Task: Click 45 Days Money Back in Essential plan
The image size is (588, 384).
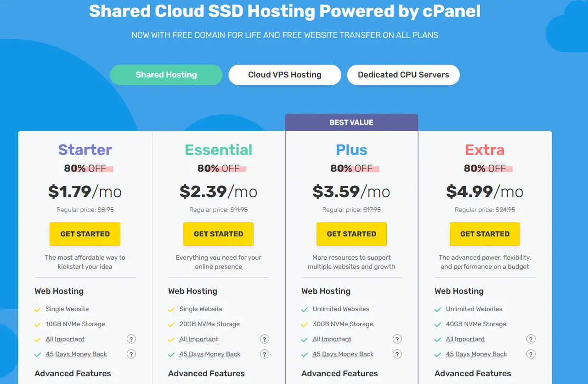Action: pyautogui.click(x=210, y=354)
